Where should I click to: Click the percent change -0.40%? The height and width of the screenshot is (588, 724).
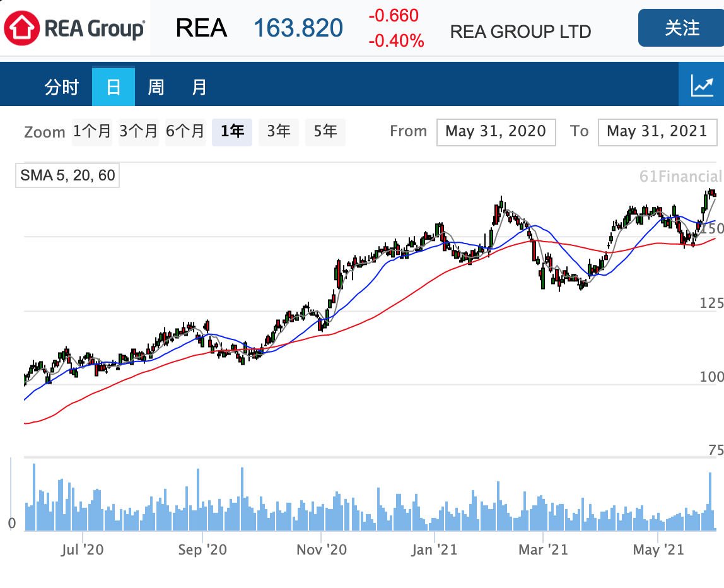[x=396, y=41]
